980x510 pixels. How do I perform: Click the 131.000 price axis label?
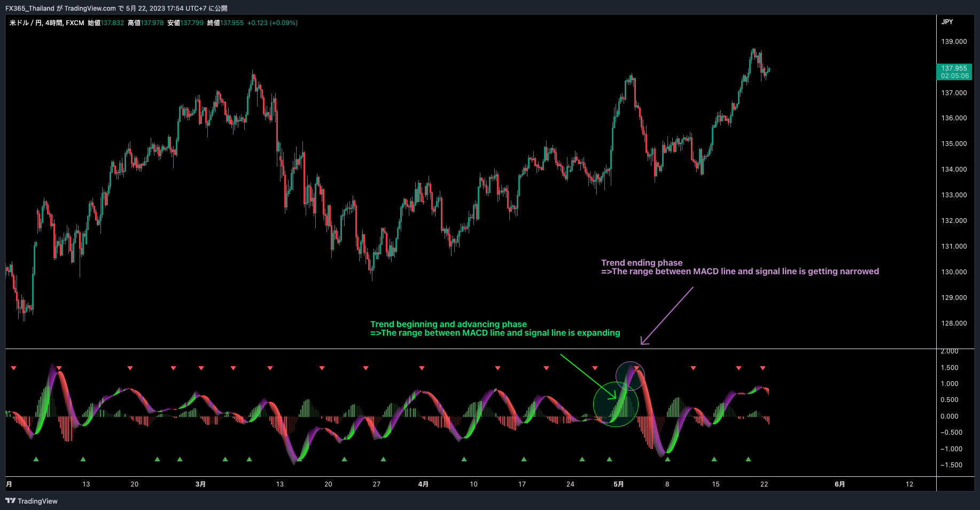click(954, 246)
